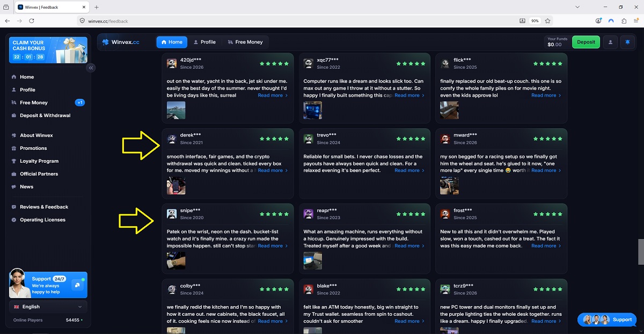Select Home tab in top navigation
This screenshot has height=334, width=644.
coord(172,42)
